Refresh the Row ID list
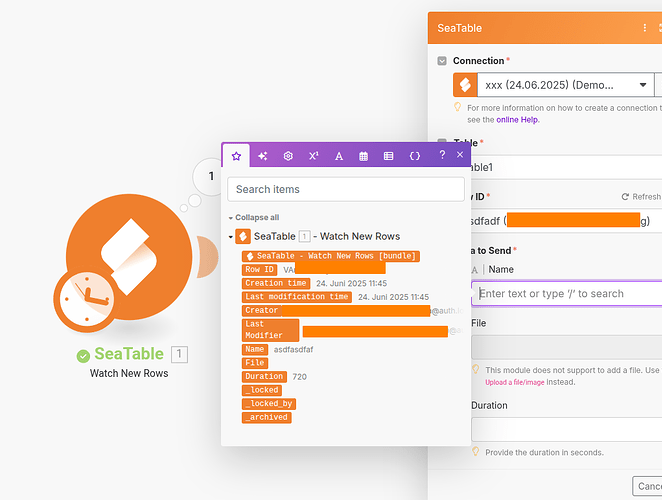Screen dimensions: 662x500 tap(640, 197)
